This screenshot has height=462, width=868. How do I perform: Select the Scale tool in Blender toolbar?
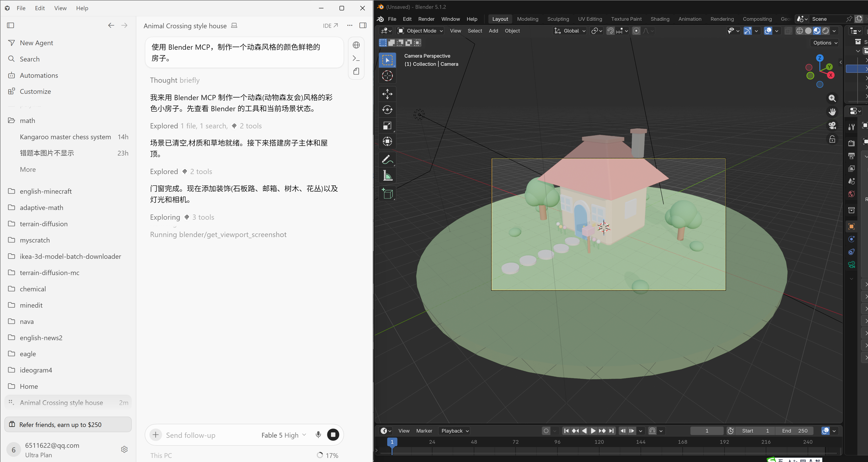387,126
